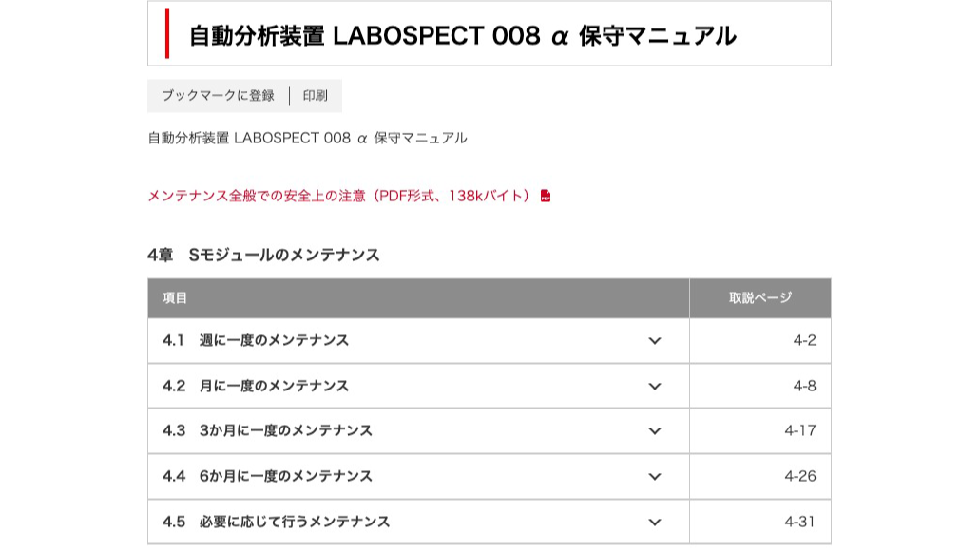
Task: Expand section 4.3 3か月に一度のメンテナンス chevron
Action: point(654,431)
